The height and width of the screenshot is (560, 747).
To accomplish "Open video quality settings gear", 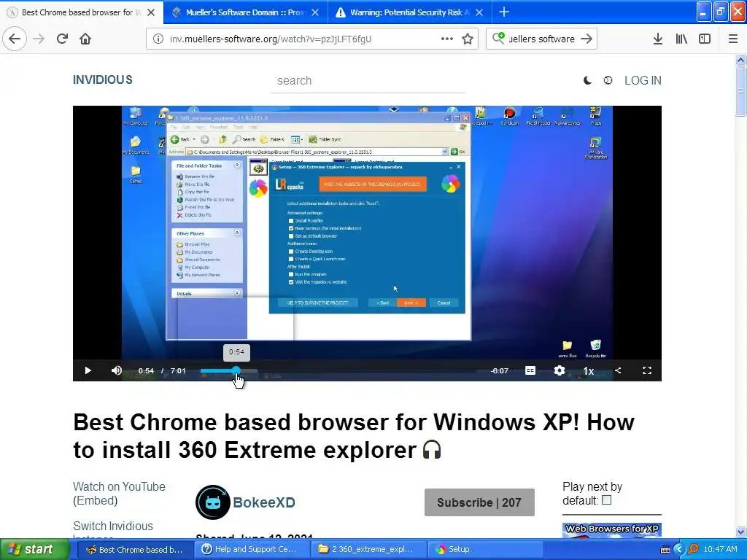I will click(x=560, y=370).
